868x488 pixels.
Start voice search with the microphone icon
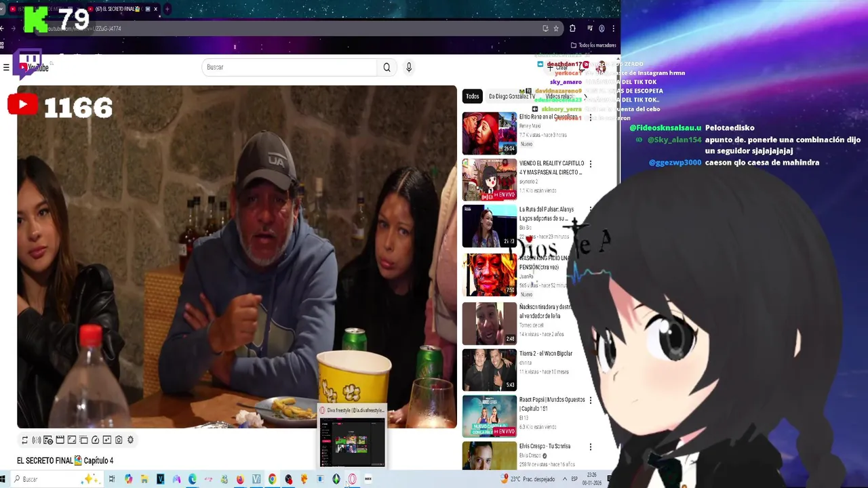coord(409,67)
